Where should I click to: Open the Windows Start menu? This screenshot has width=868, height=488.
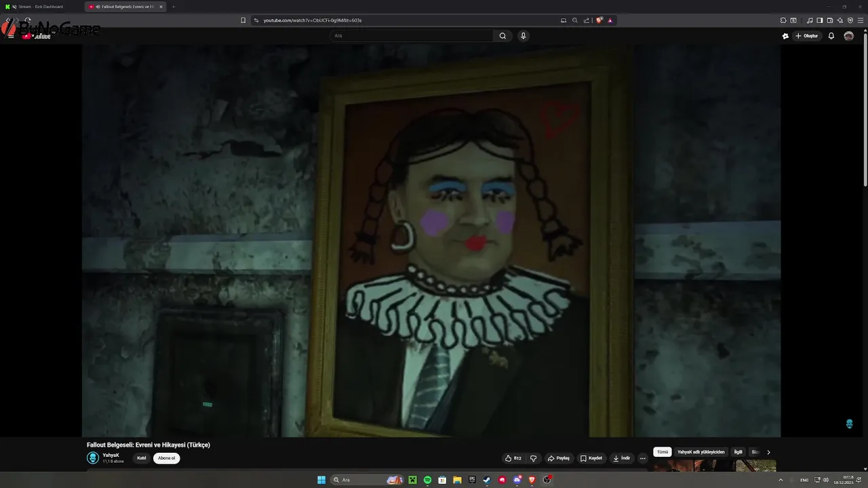[321, 480]
